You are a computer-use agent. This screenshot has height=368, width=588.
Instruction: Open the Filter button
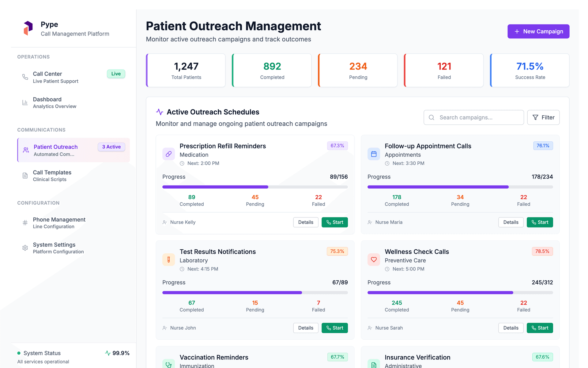[x=543, y=117]
